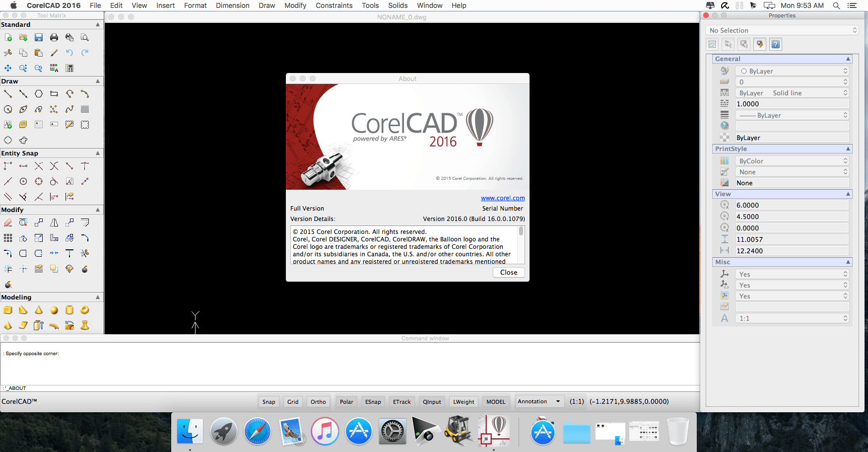Screen dimensions: 868x452
Task: Toggle MODEL space button in status bar
Action: [x=496, y=402]
